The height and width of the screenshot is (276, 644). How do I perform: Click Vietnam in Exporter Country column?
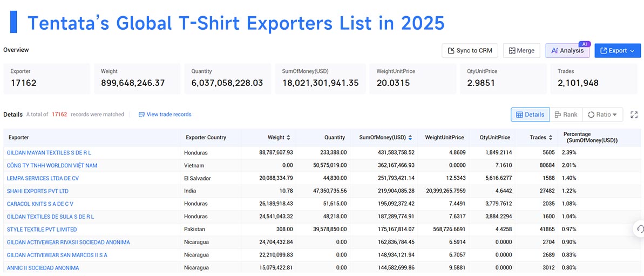pyautogui.click(x=195, y=165)
